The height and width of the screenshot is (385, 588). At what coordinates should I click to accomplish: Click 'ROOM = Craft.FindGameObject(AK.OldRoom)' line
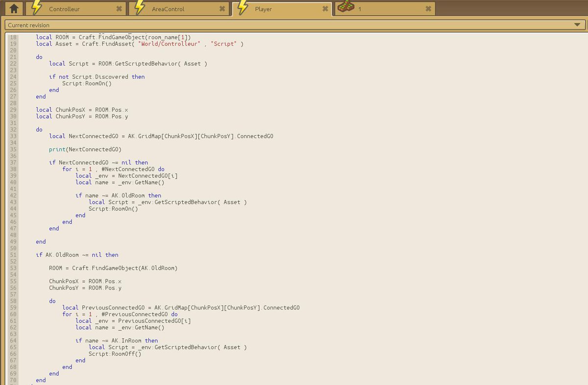(113, 268)
